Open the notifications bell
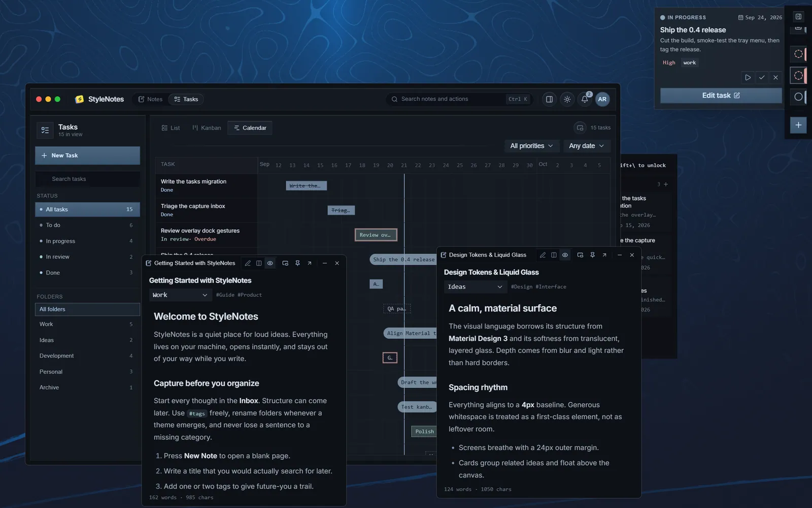 point(585,99)
